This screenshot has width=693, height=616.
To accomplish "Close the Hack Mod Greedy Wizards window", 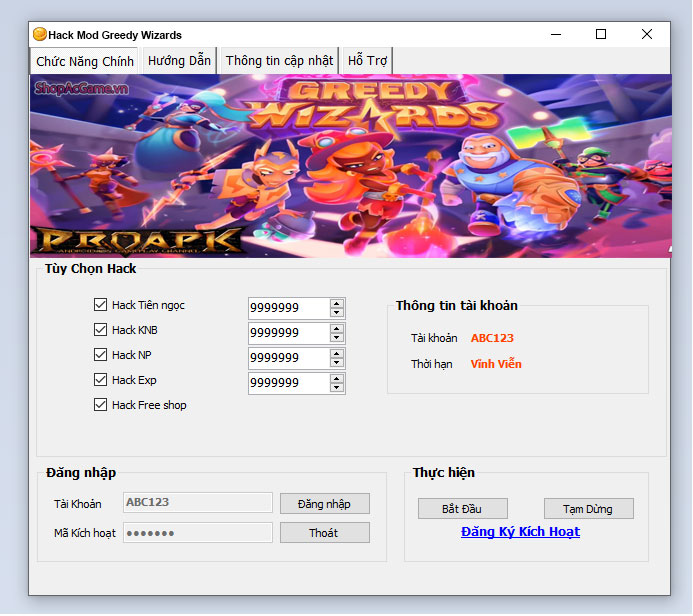I will (647, 34).
